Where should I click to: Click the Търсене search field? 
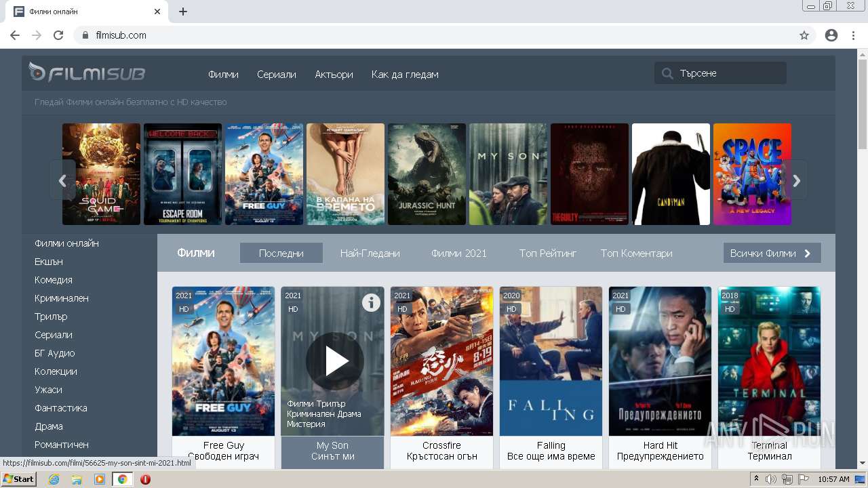click(x=720, y=73)
